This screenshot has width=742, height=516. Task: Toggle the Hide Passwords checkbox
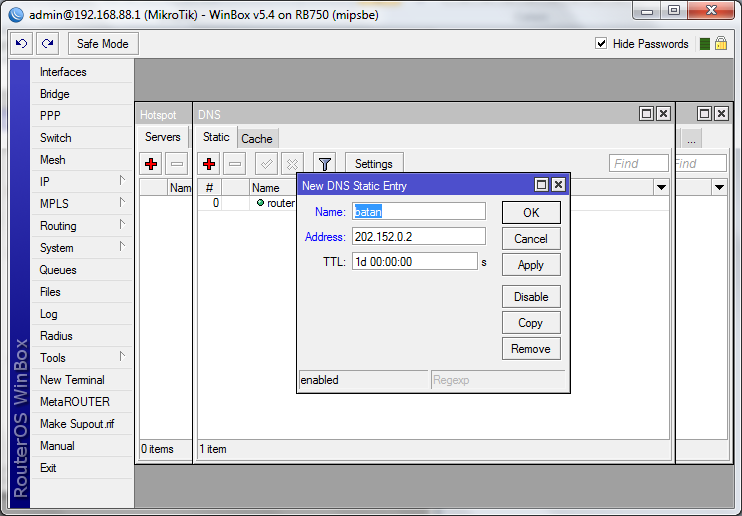(601, 44)
